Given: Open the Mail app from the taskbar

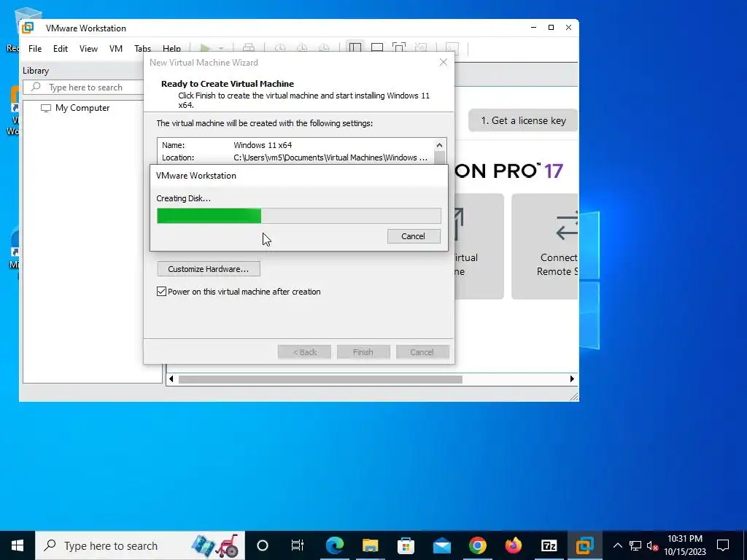Looking at the screenshot, I should pyautogui.click(x=441, y=545).
